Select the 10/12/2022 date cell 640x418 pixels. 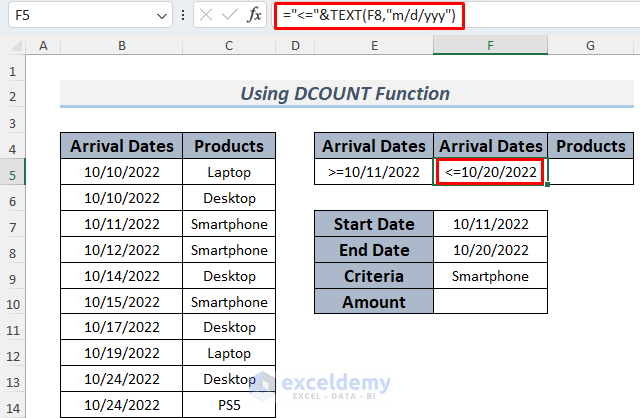[122, 250]
